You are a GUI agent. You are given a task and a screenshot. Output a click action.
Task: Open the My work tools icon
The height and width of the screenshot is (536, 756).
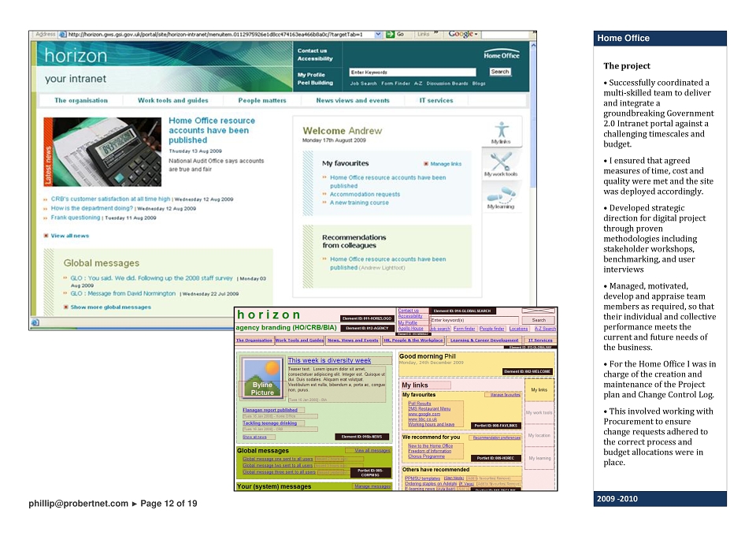tap(501, 161)
